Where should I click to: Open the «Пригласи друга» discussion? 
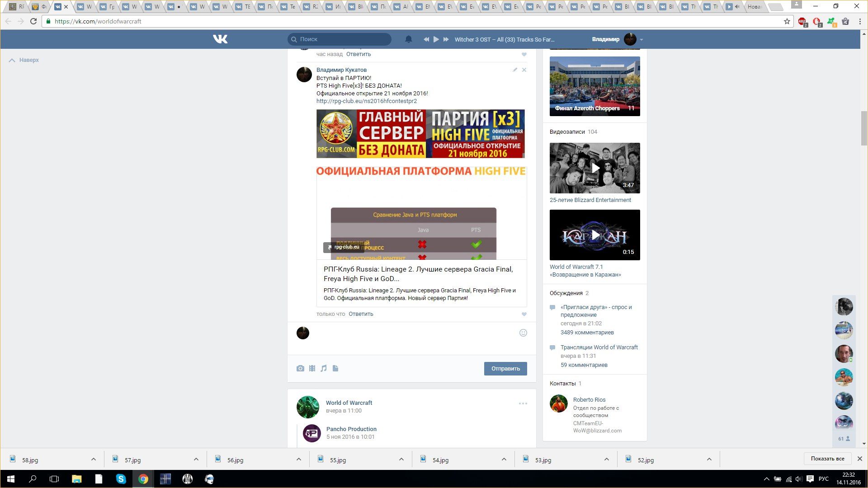tap(596, 311)
